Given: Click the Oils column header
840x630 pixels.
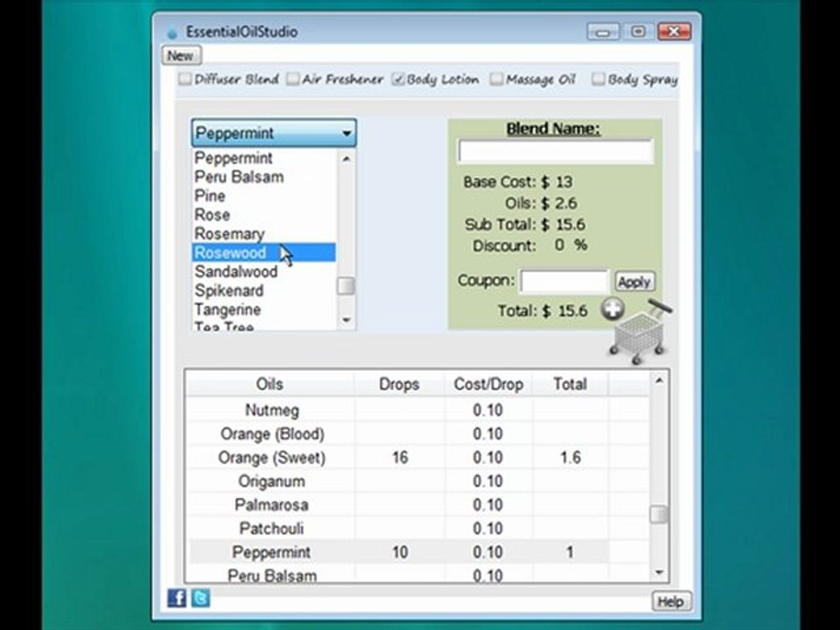Looking at the screenshot, I should (269, 384).
